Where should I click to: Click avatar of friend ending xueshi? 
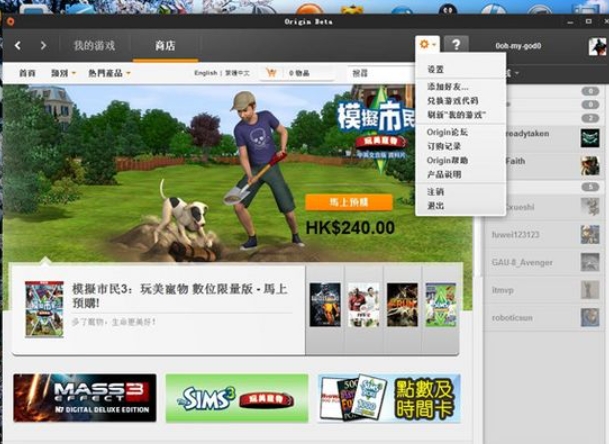pyautogui.click(x=590, y=207)
